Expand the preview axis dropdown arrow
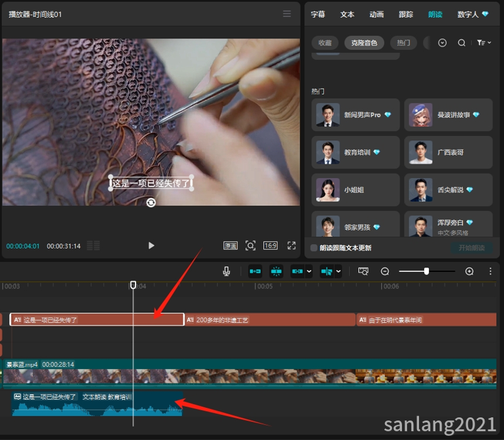The image size is (504, 440). coord(338,271)
